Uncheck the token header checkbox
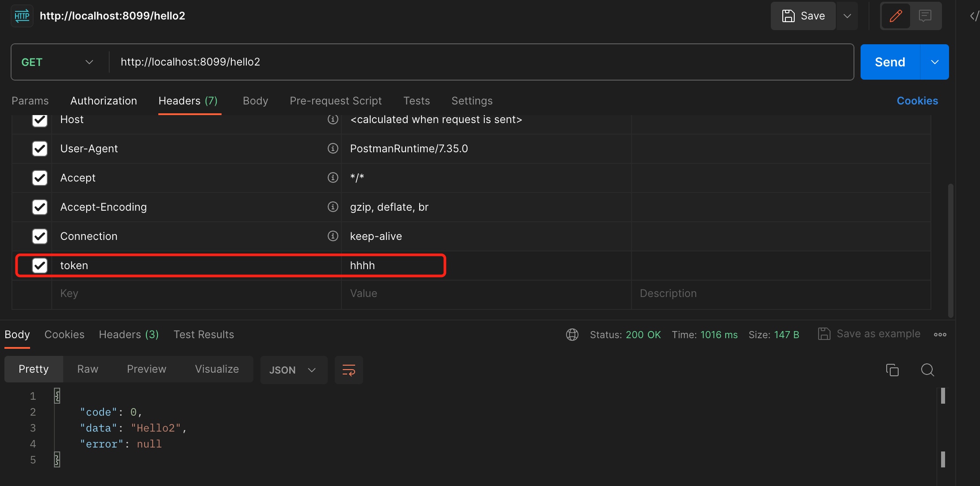980x486 pixels. point(40,266)
